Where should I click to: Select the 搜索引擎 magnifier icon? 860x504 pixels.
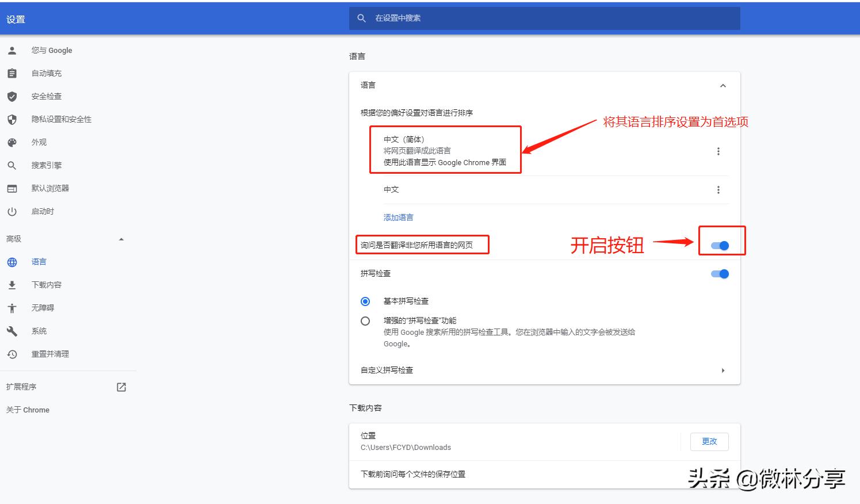[13, 165]
